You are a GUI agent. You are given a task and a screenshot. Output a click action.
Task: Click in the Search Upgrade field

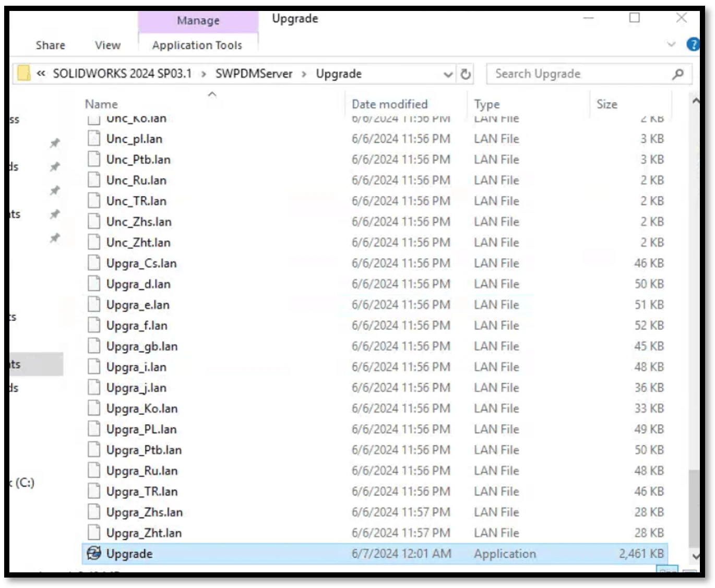pos(579,74)
